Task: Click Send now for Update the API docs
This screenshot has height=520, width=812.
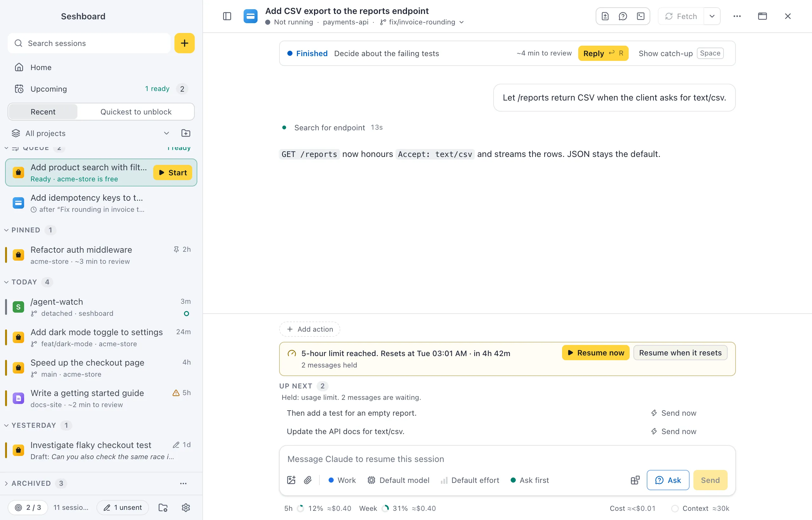Action: (x=674, y=431)
